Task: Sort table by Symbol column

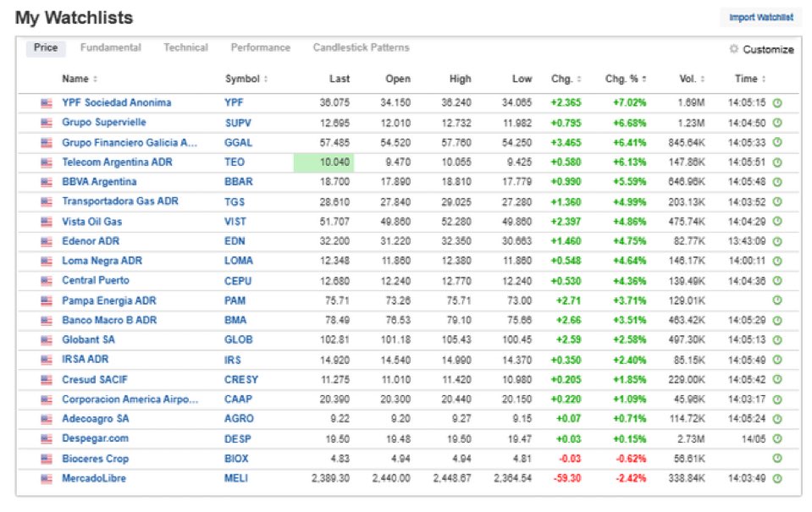Action: click(246, 79)
